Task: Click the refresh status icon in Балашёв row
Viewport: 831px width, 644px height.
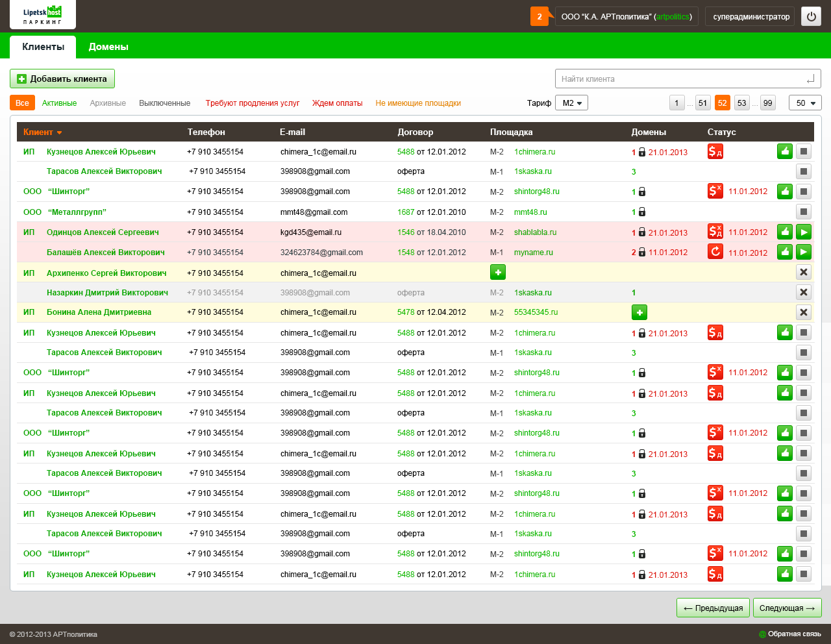Action: [715, 251]
